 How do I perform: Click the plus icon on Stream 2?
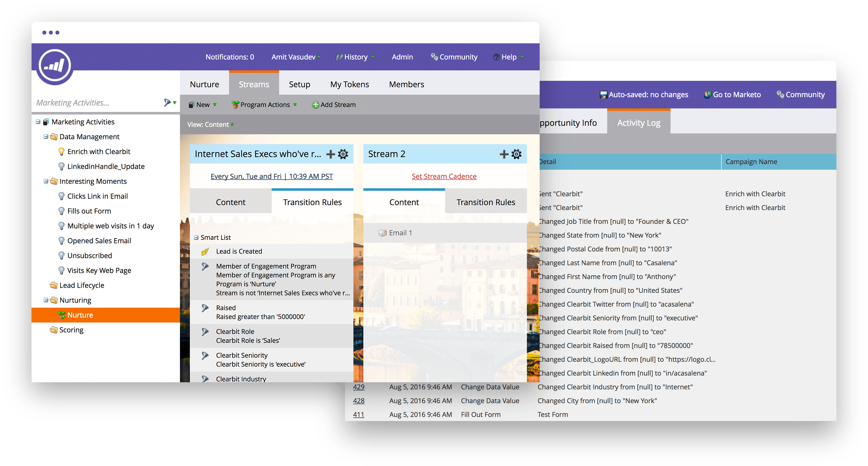click(x=504, y=154)
